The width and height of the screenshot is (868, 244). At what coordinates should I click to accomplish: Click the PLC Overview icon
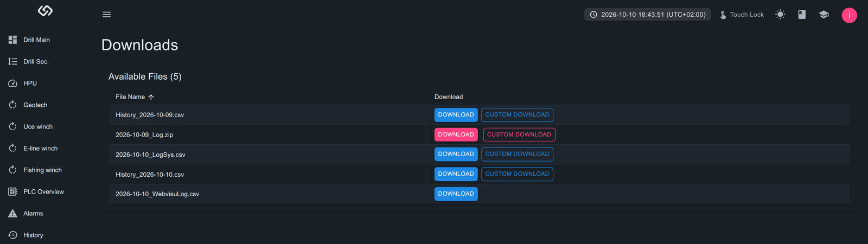[x=12, y=191]
